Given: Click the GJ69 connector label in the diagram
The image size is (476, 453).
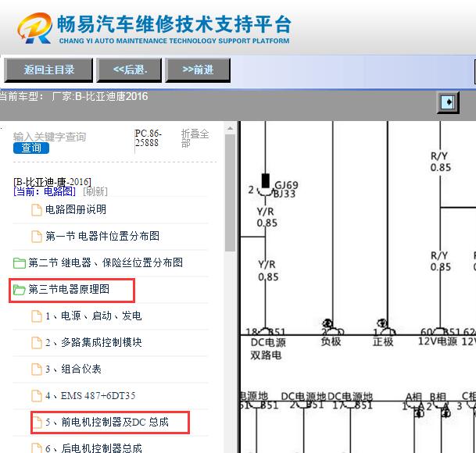Looking at the screenshot, I should pos(286,185).
